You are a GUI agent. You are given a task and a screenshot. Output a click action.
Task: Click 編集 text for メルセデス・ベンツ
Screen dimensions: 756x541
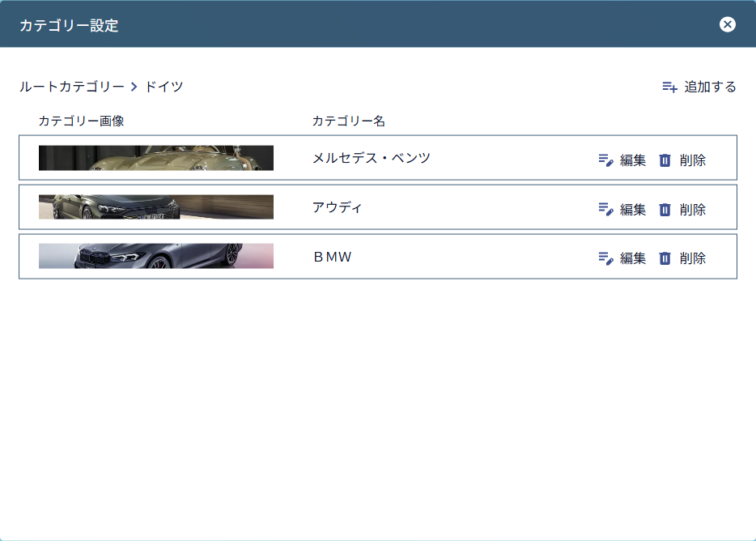tap(633, 160)
